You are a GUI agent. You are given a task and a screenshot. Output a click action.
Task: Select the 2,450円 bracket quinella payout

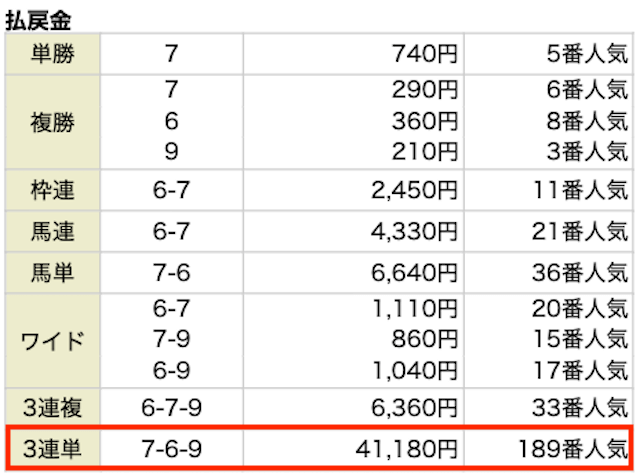tap(414, 190)
